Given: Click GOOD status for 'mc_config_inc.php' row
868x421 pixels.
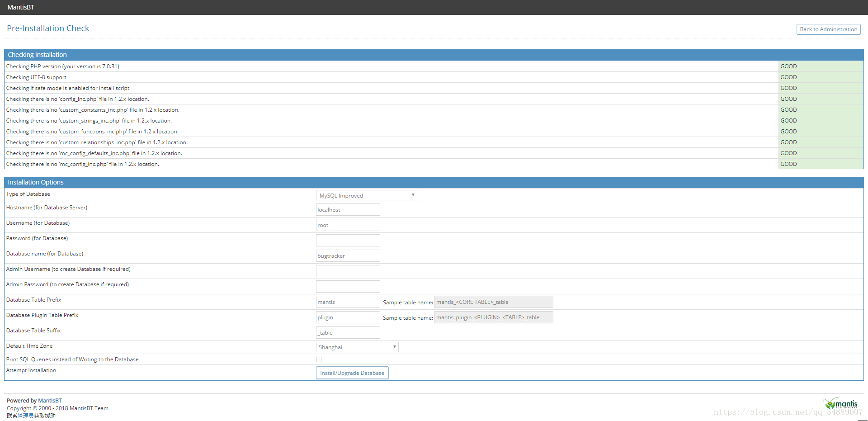Looking at the screenshot, I should click(x=788, y=164).
